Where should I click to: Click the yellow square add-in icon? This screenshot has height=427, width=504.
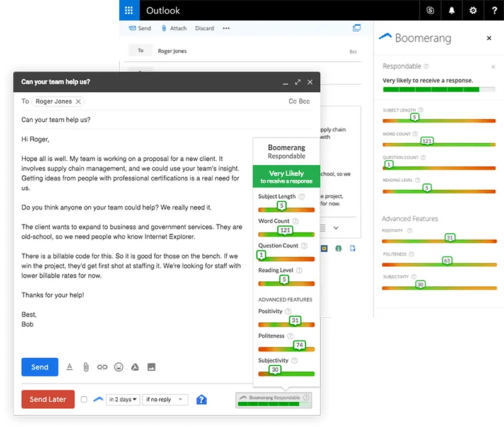pos(324,248)
